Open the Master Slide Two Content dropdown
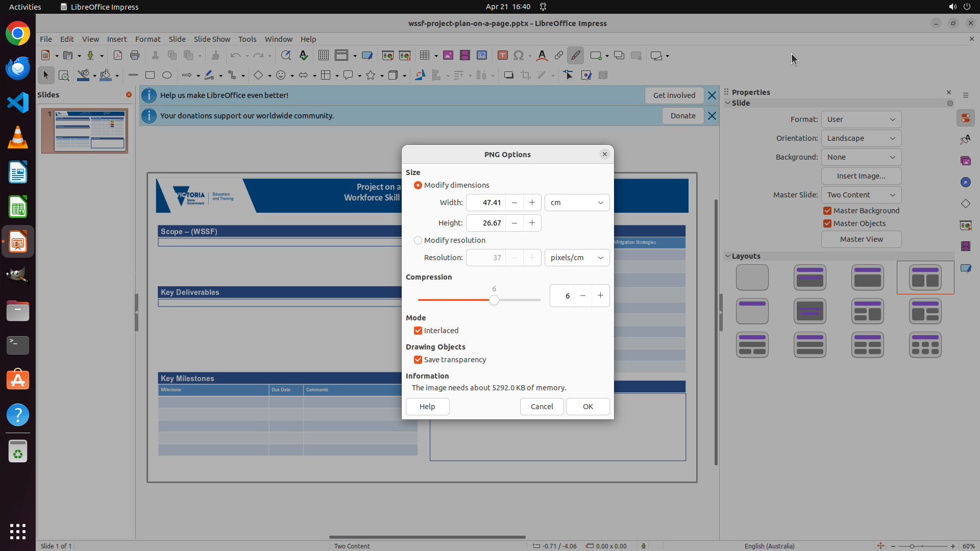 [x=861, y=195]
